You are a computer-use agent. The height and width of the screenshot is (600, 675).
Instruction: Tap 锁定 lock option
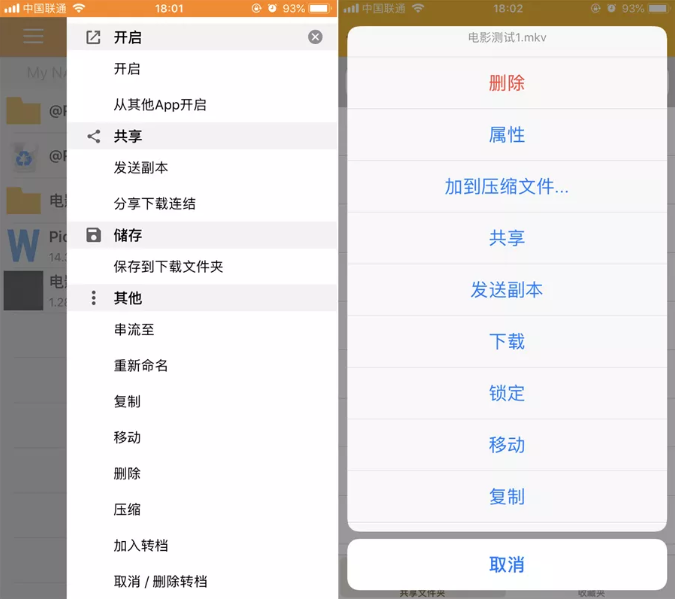point(507,393)
